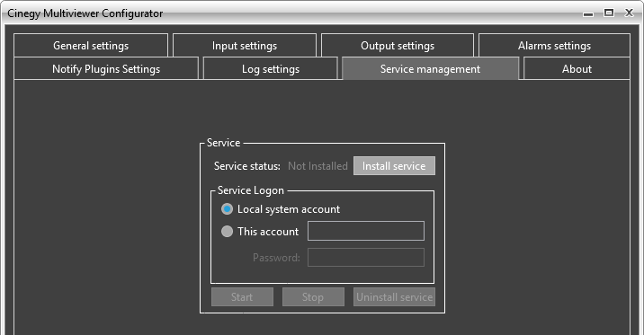644x335 pixels.
Task: Close the Cinegy Multiviewer Configurator window
Action: 629,13
